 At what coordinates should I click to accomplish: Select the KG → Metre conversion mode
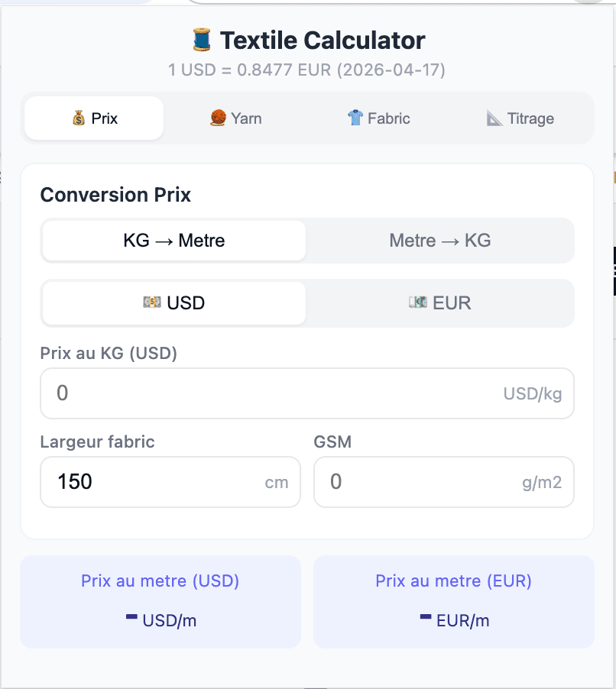coord(173,241)
